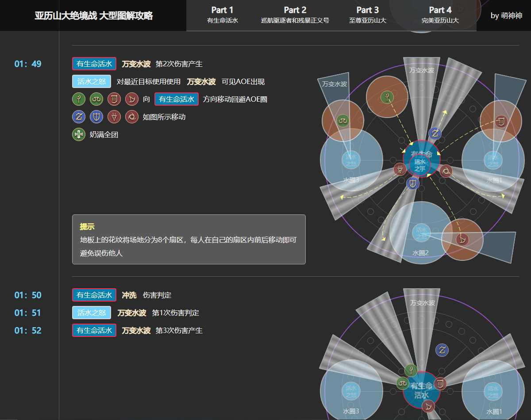The image size is (531, 420).
Task: Click the 万变水波 label in the 01:52 diagram
Action: 422,303
